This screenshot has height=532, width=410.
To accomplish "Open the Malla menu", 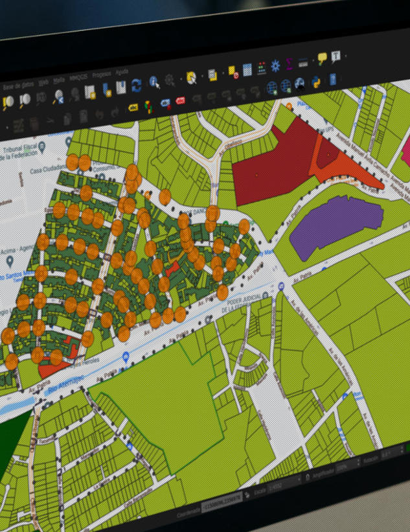I will 59,80.
